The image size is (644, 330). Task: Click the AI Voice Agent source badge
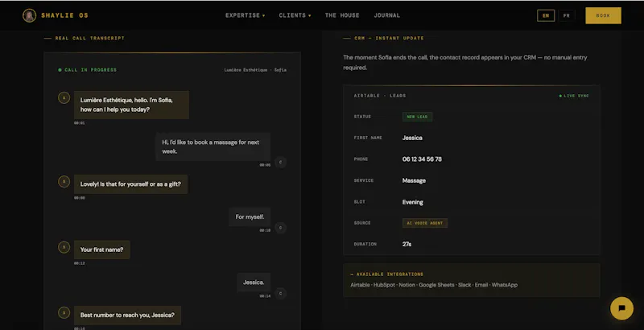coord(425,223)
